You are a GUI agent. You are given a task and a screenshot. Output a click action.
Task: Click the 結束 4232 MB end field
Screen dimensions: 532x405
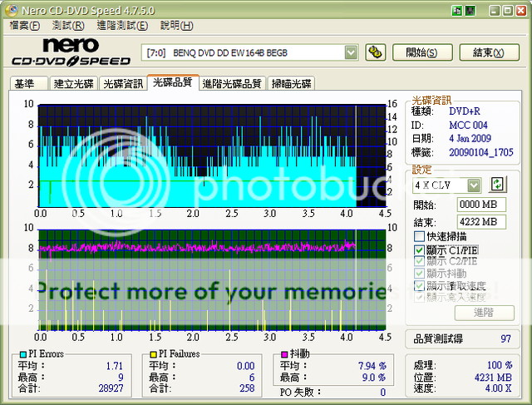click(480, 221)
